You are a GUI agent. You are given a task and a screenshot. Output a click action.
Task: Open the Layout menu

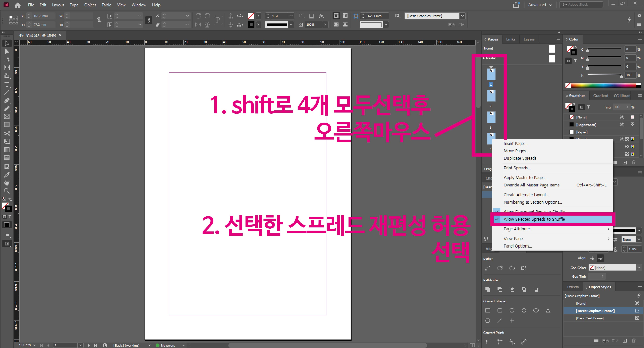coord(58,5)
